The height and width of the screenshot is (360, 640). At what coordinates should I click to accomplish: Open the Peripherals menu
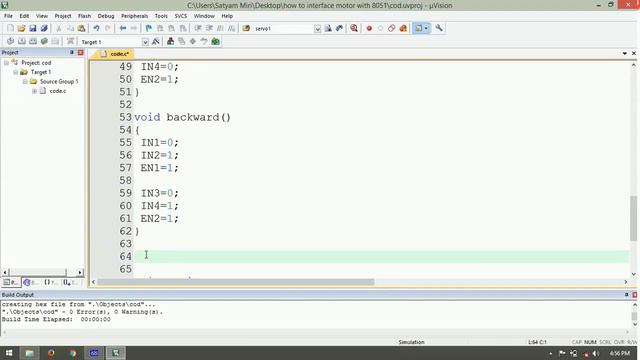tap(134, 16)
